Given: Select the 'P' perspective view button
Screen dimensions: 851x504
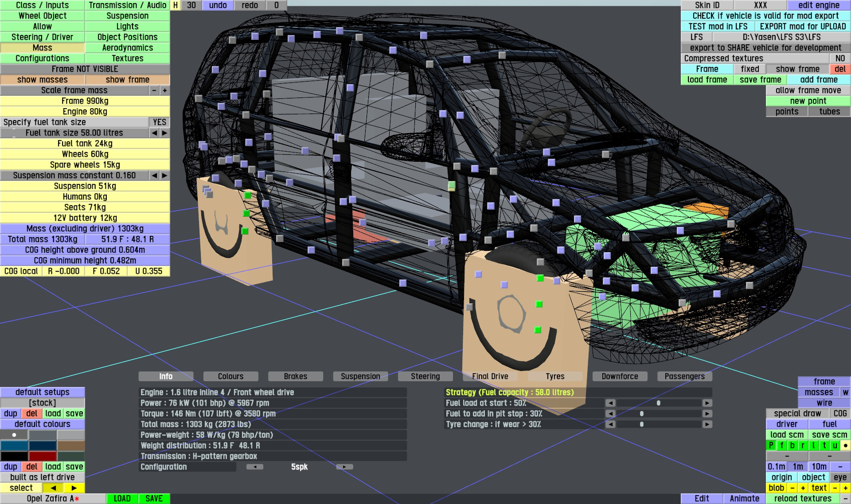Looking at the screenshot, I should pos(771,445).
